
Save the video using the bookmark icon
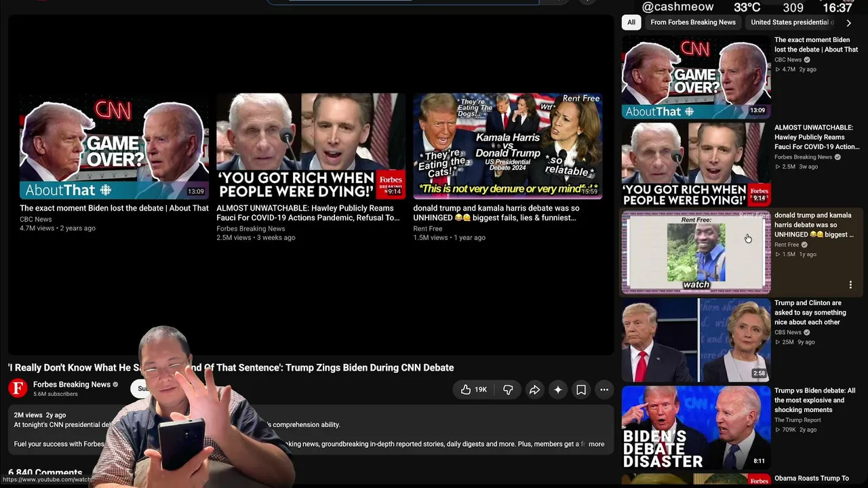(x=581, y=390)
